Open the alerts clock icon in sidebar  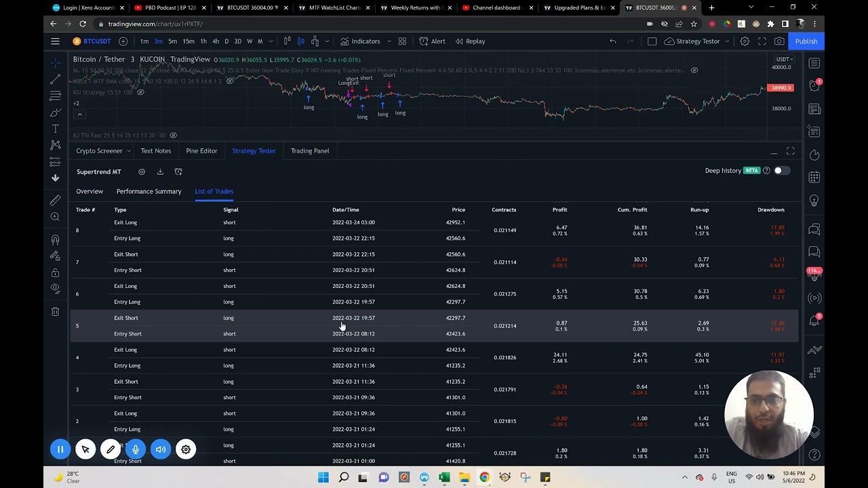click(814, 85)
